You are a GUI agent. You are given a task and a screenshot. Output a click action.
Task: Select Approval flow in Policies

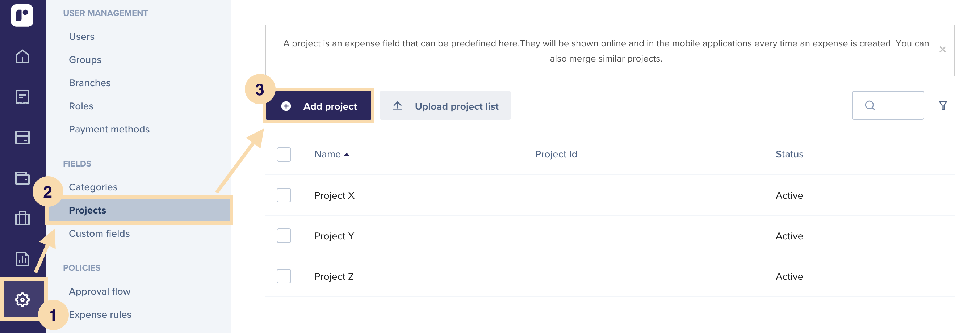(100, 291)
